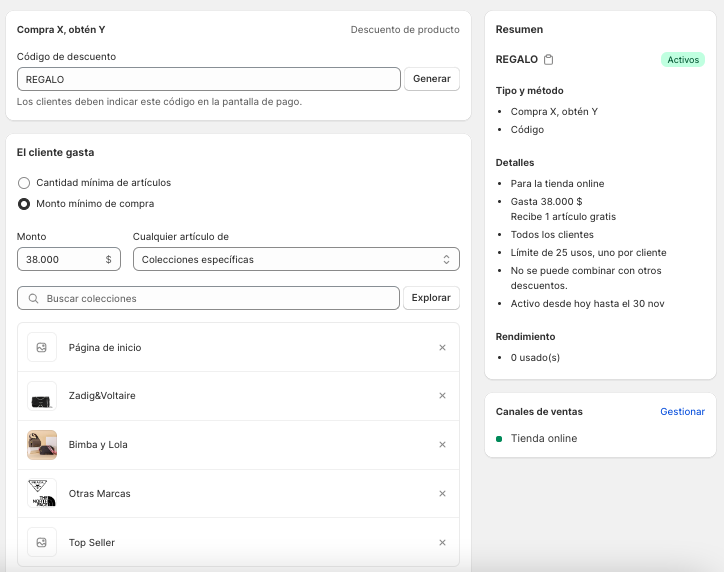This screenshot has width=724, height=572.
Task: Click the search magnifier icon in collections field
Action: pos(34,299)
